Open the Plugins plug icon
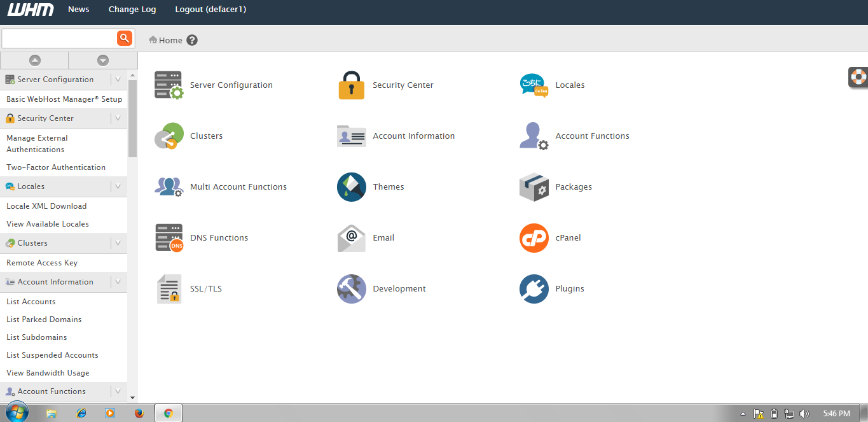 click(x=534, y=289)
